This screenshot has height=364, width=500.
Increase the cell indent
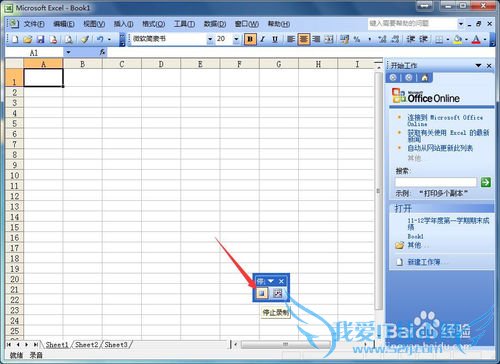click(423, 39)
